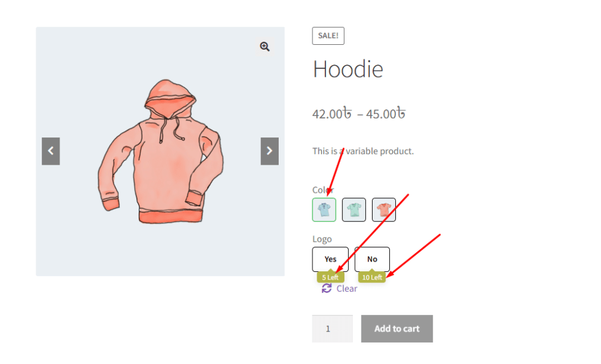Click the price range text
601x364 pixels.
359,114
